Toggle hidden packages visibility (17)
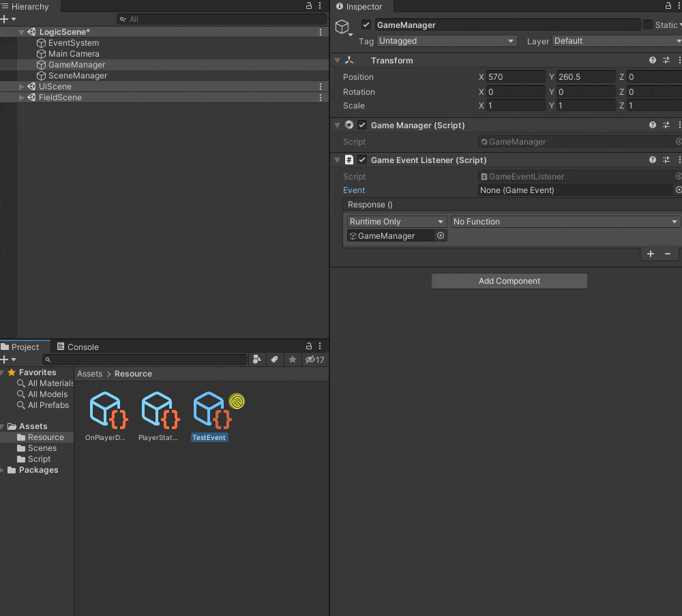 [315, 360]
